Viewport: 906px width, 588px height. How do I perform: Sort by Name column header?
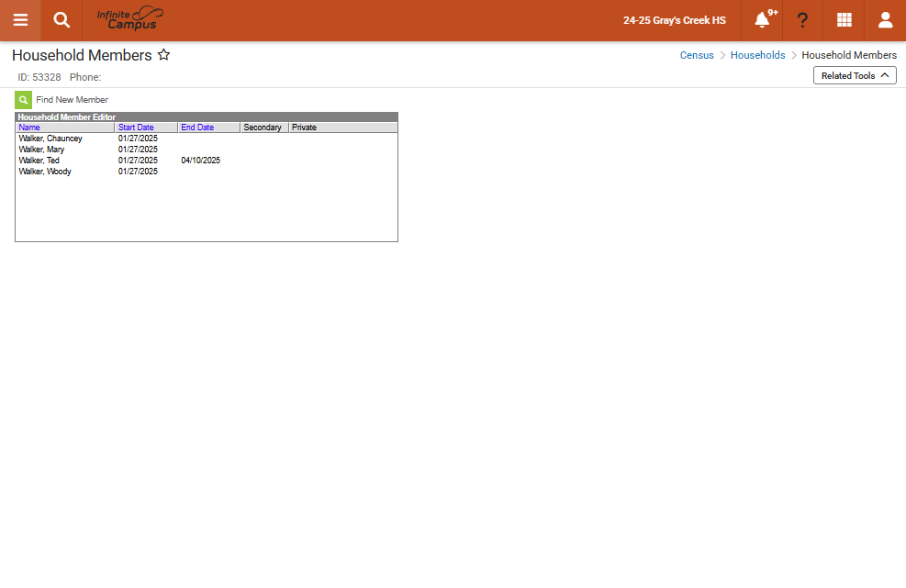29,128
